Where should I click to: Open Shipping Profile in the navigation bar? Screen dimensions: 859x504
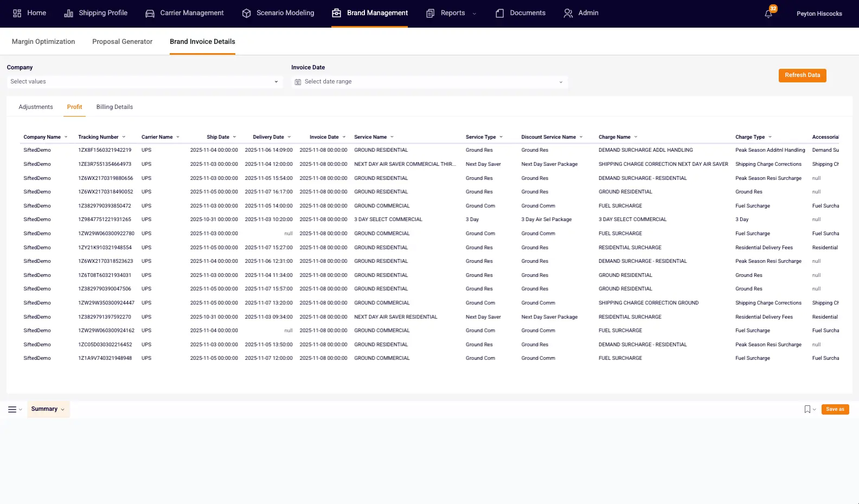[x=96, y=13]
